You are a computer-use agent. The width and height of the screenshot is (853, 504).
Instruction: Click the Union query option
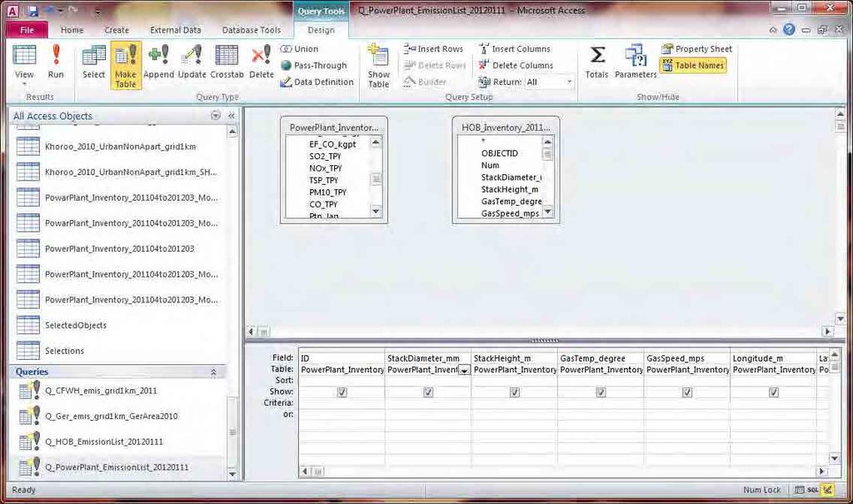(x=300, y=49)
